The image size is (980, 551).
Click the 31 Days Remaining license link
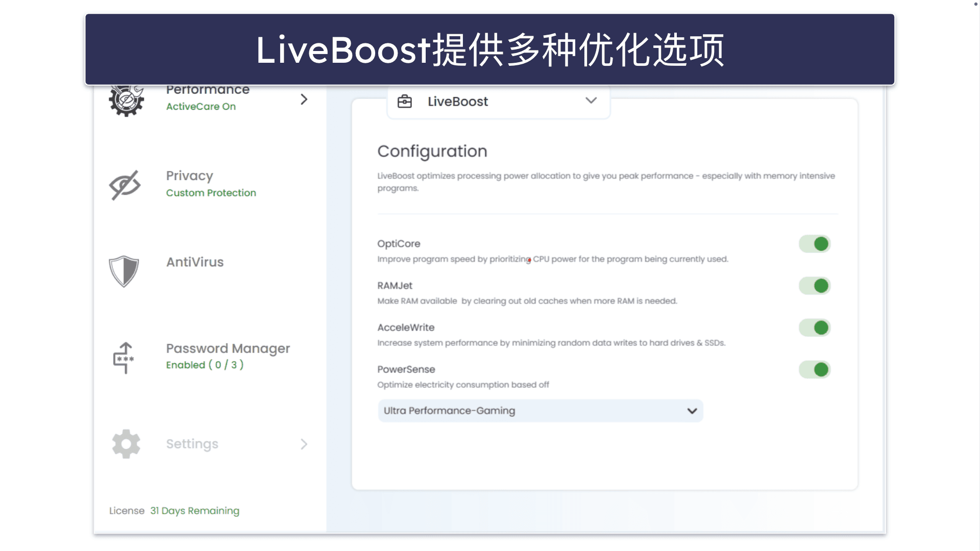point(194,511)
